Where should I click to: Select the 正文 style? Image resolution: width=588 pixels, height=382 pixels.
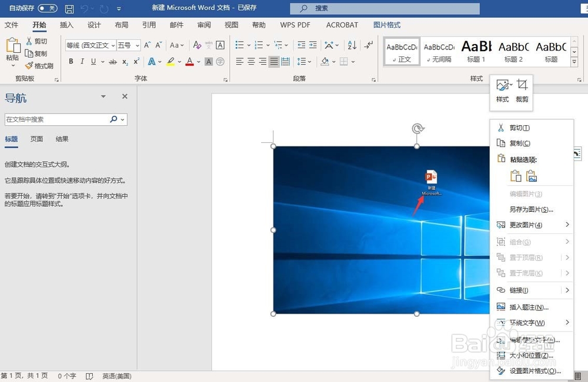[x=402, y=52]
